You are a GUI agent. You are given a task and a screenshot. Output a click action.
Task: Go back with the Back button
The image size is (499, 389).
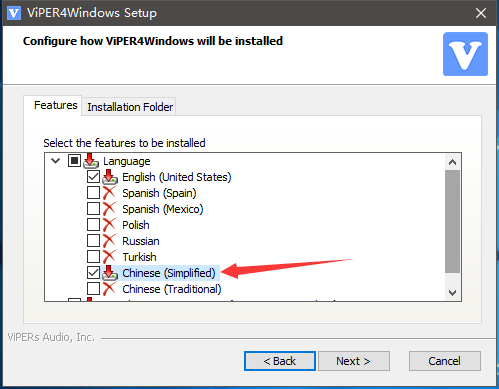pyautogui.click(x=280, y=361)
